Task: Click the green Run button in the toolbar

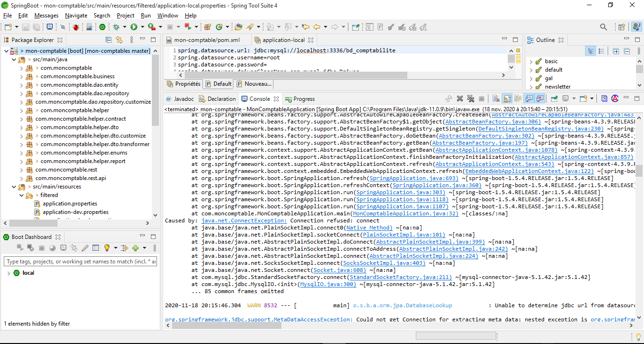Action: pos(134,27)
